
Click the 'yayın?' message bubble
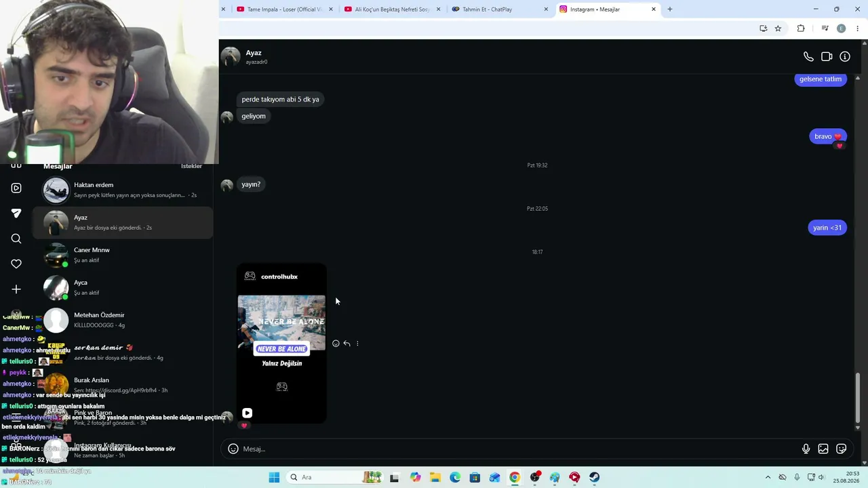point(251,184)
